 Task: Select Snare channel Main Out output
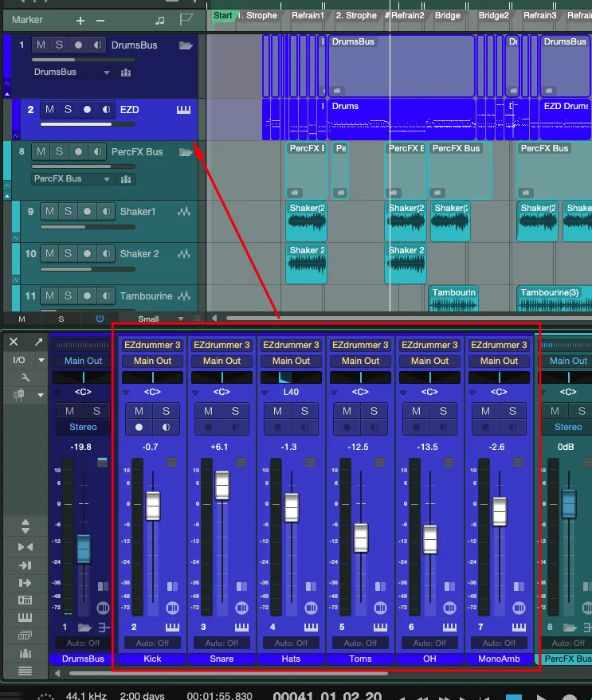click(x=222, y=361)
